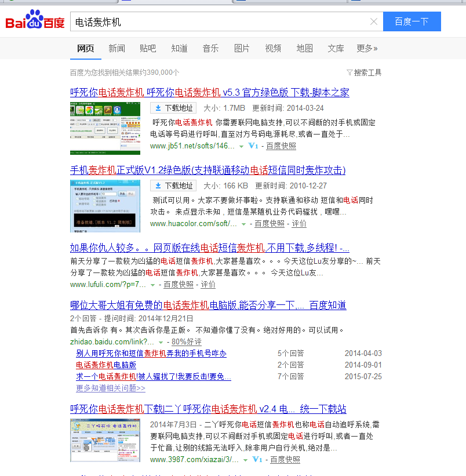The image size is (466, 476).
Task: Click the thumbnail of the 二丫呼死你 result
Action: pos(105,441)
